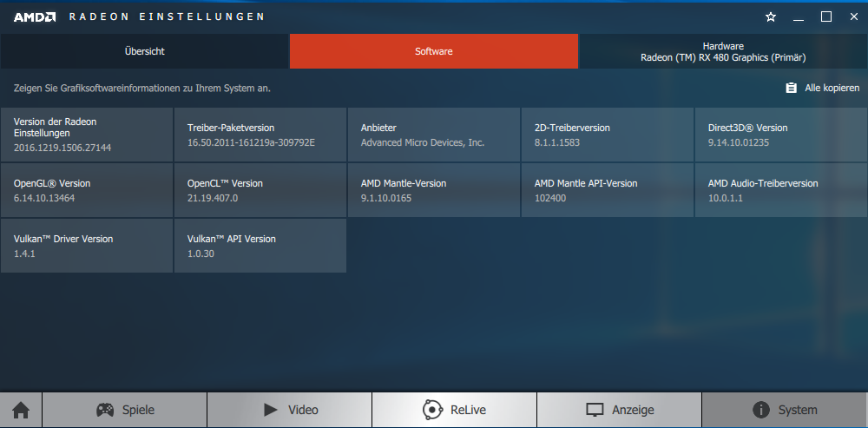Click value 8.1.1.1583
Image resolution: width=868 pixels, height=428 pixels.
tap(557, 142)
